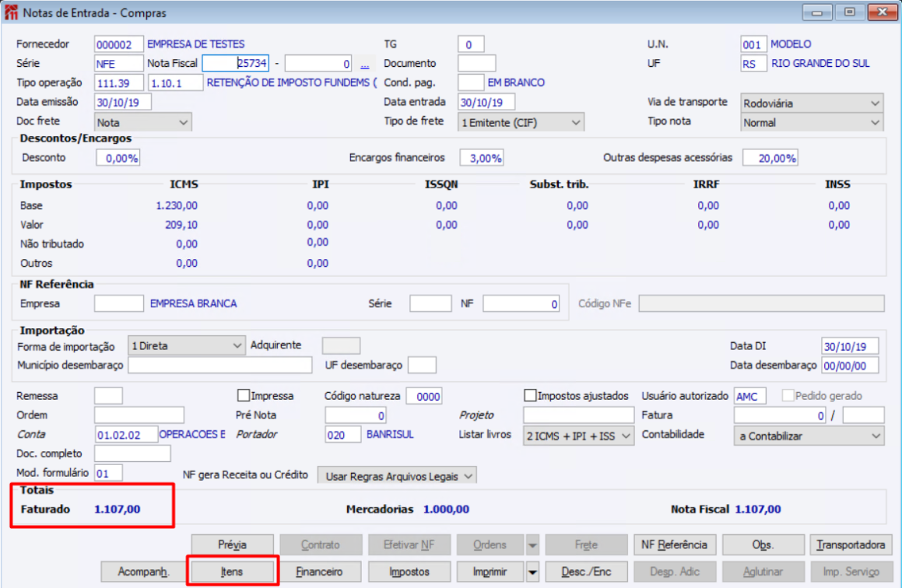Click the Ordens button
The width and height of the screenshot is (902, 588).
491,545
